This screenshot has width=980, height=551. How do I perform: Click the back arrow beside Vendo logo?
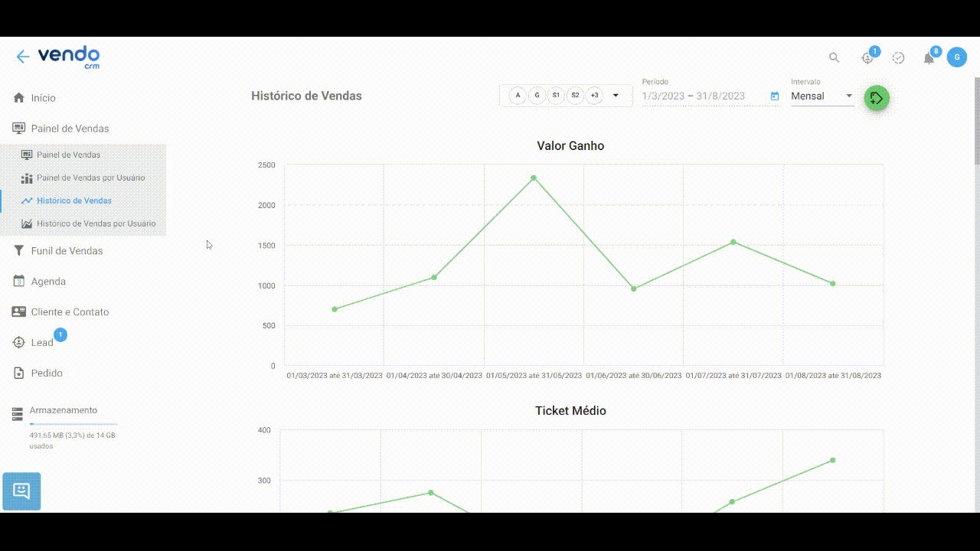(x=22, y=57)
